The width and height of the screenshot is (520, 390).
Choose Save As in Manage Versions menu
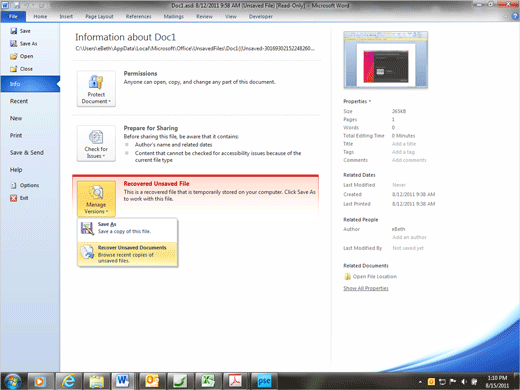point(127,228)
